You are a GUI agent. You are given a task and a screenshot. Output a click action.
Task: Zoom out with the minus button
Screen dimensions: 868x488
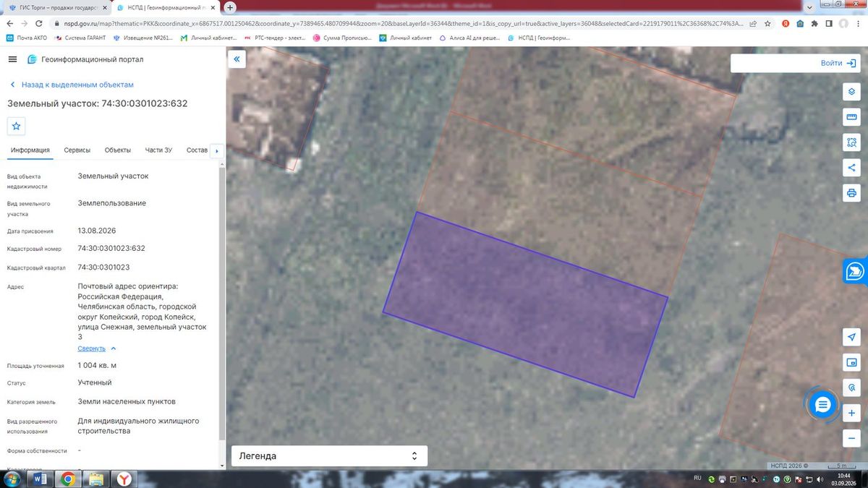tap(851, 438)
